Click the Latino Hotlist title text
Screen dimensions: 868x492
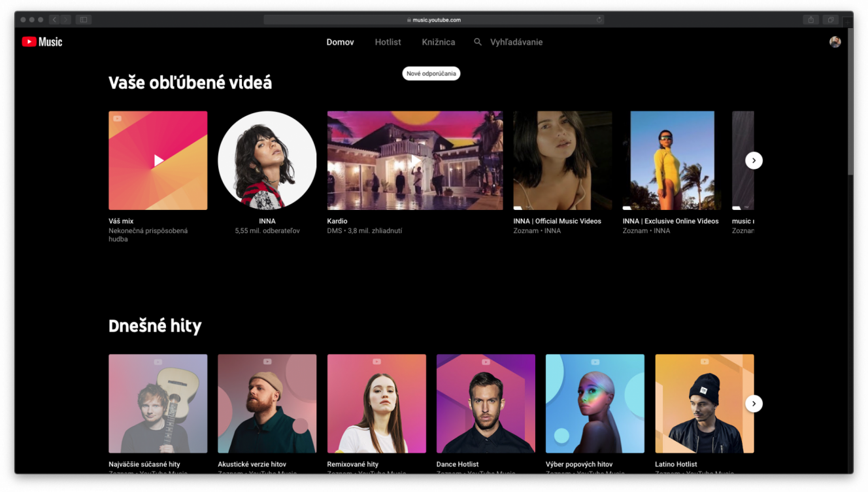(x=676, y=465)
